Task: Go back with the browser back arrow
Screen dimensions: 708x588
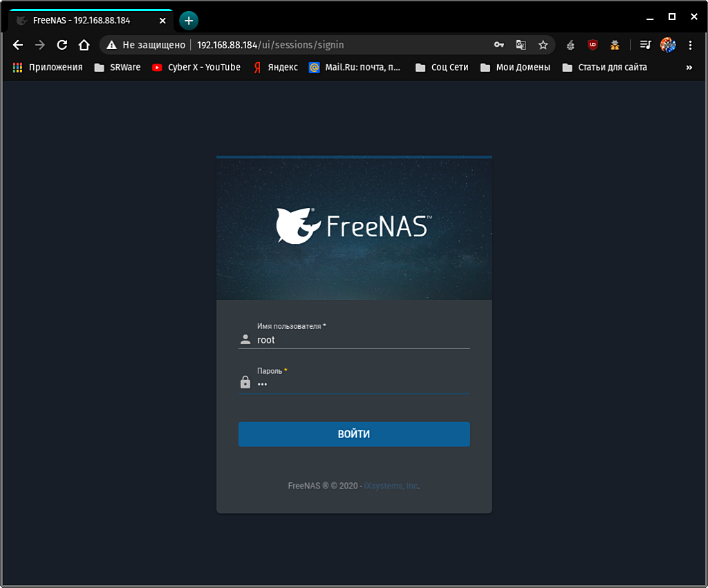Action: [18, 45]
